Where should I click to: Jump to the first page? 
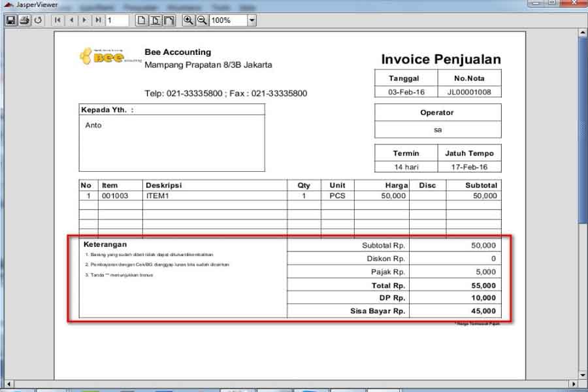point(57,20)
